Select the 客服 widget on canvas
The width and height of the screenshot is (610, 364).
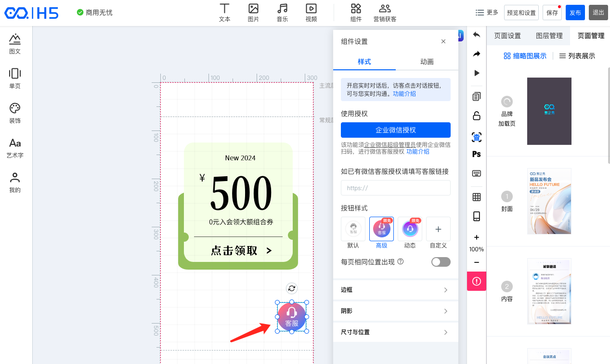tap(292, 317)
